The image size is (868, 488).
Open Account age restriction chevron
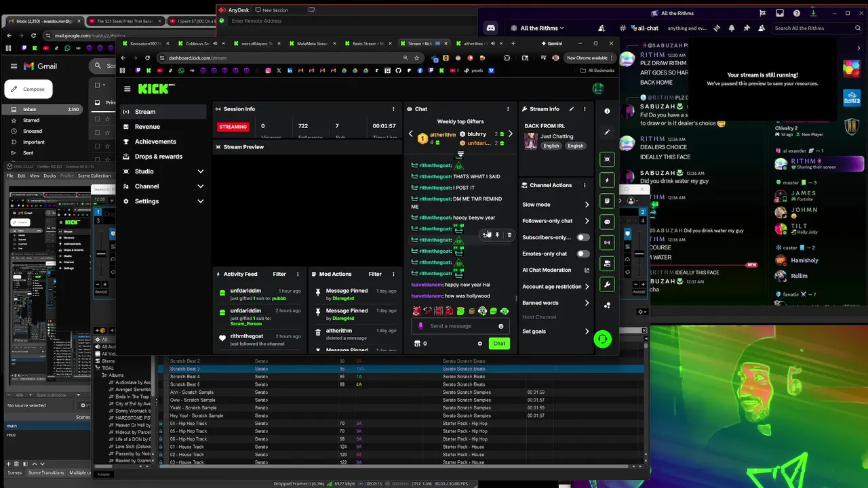[587, 287]
